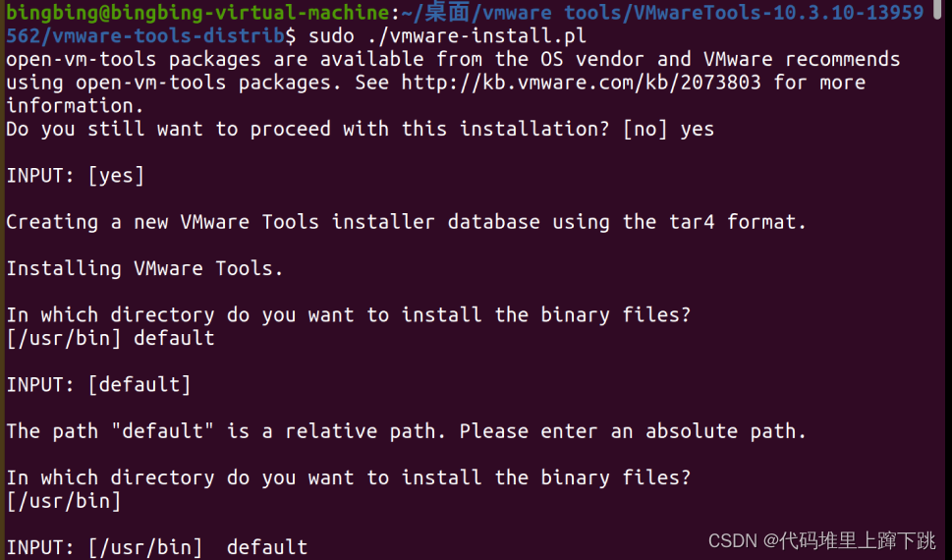Click the 'Creating a new VMware Tools installer' line
The image size is (952, 560).
[x=406, y=222]
